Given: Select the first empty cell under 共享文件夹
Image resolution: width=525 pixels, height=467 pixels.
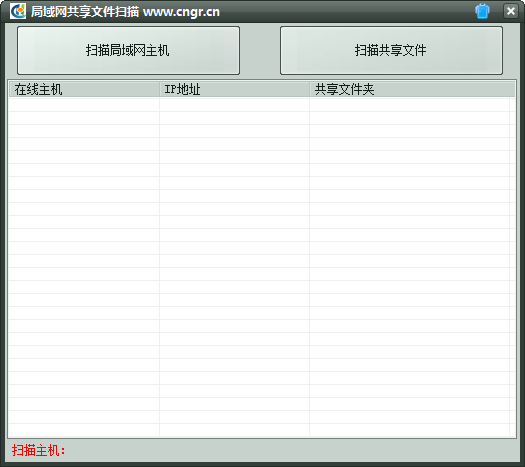Looking at the screenshot, I should (409, 105).
